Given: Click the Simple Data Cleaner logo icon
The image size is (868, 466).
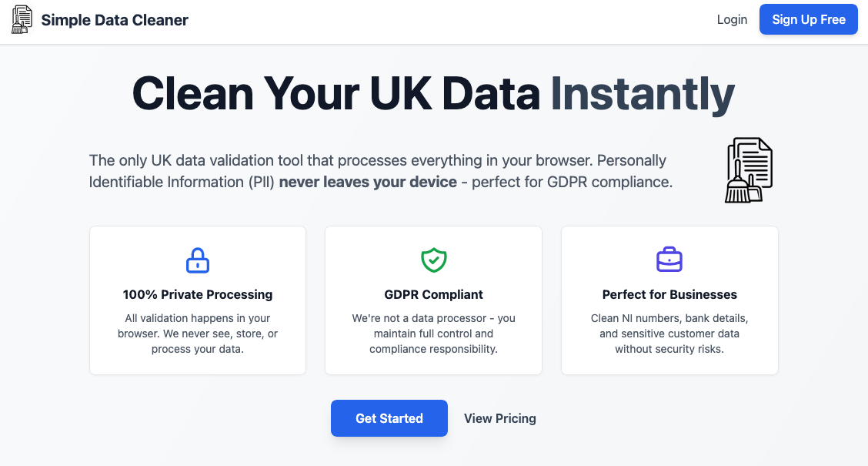Looking at the screenshot, I should click(21, 18).
